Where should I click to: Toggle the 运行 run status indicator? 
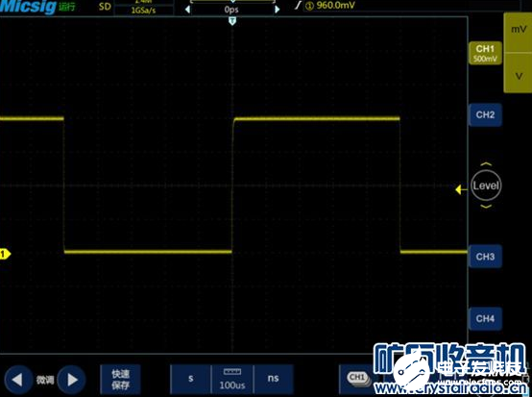(x=67, y=7)
